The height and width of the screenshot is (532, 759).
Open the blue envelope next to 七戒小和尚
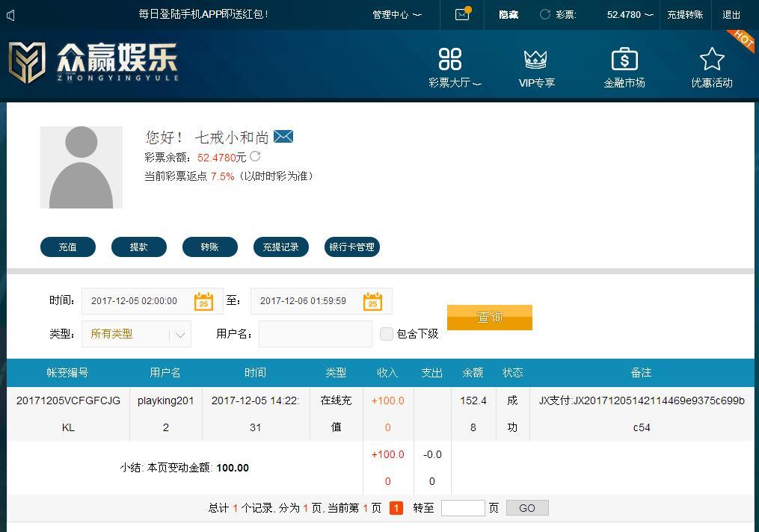tap(283, 137)
